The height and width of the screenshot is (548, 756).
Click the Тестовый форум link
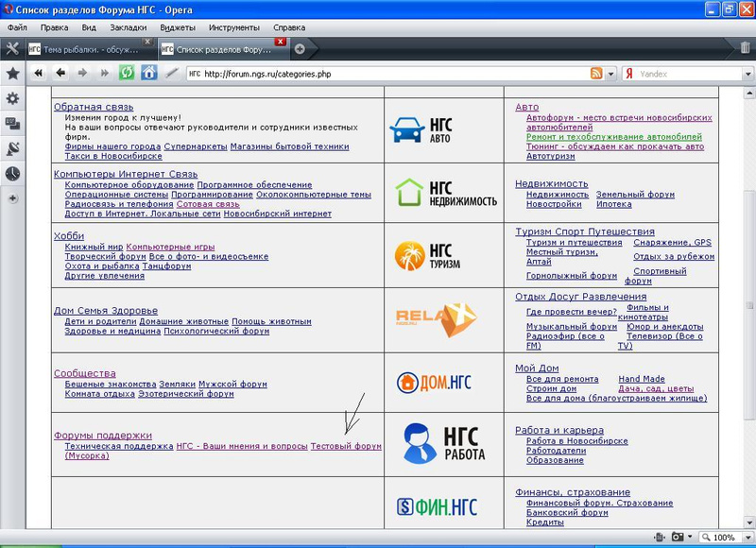tap(346, 446)
